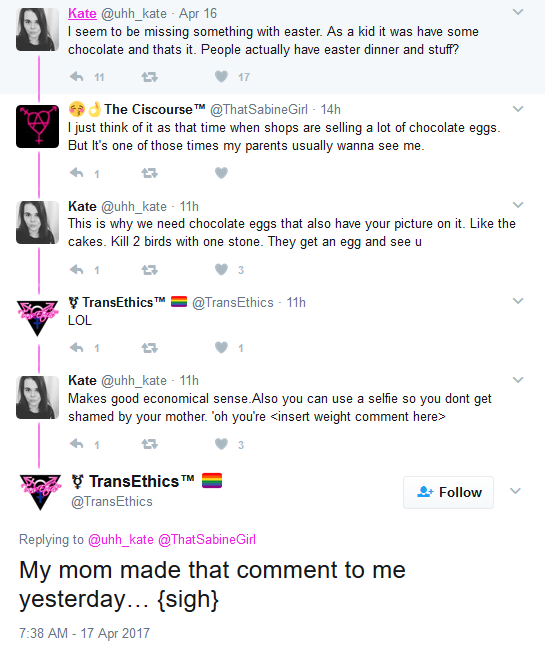Expand options menu on The Ciscourse tweet
The width and height of the screenshot is (545, 650).
point(518,109)
